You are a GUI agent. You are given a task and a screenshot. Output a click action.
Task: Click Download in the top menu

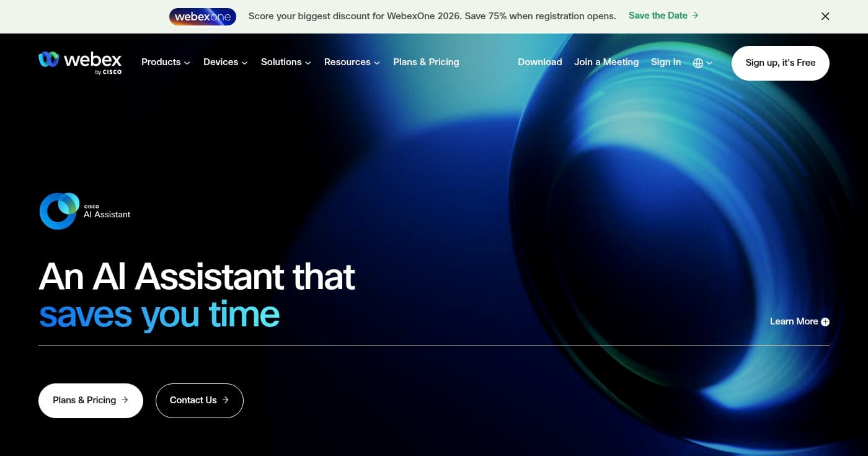coord(539,62)
